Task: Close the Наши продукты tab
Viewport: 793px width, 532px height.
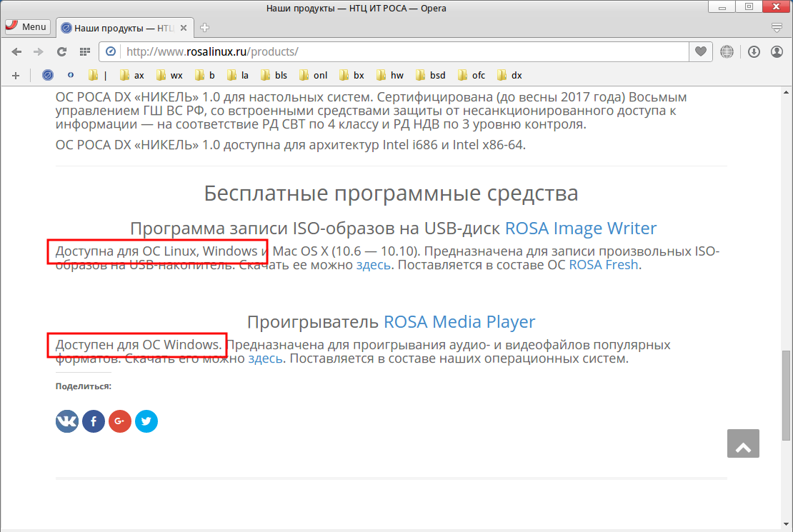Action: click(x=184, y=28)
